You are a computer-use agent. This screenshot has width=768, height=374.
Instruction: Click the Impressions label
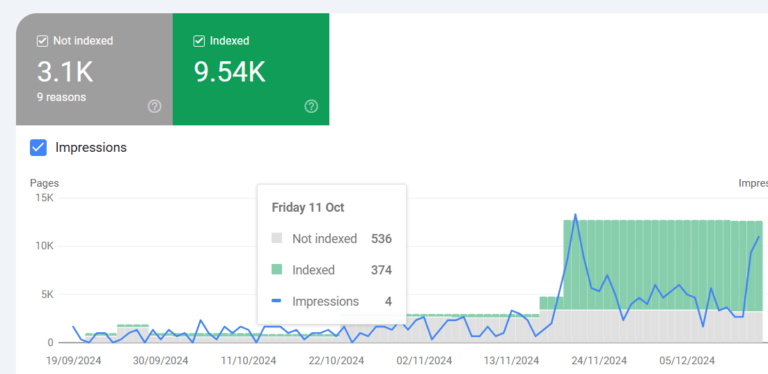91,147
